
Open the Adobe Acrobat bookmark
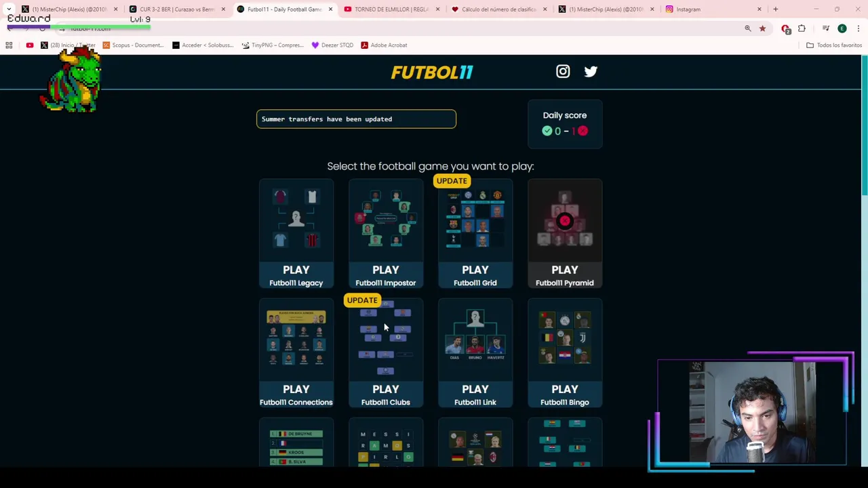point(384,45)
